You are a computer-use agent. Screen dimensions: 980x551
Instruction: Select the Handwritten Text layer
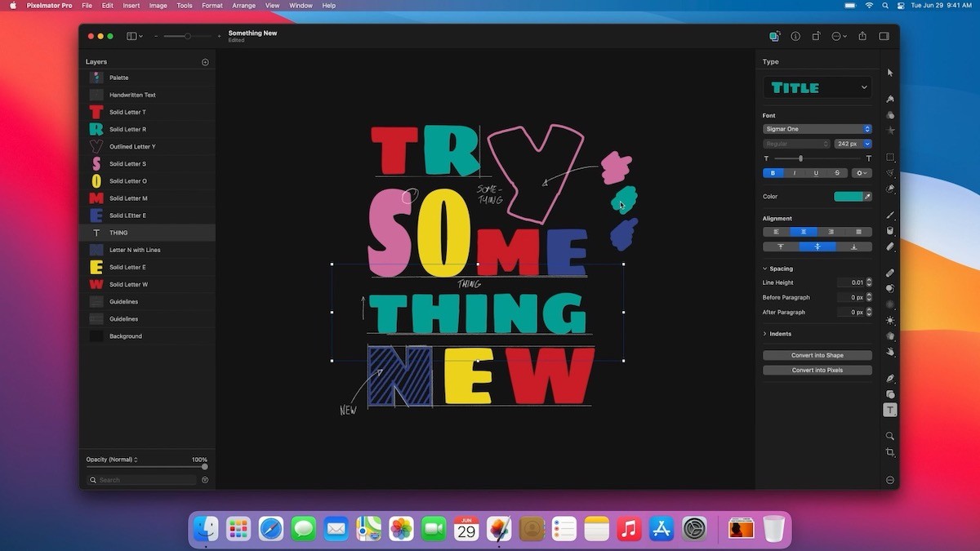coord(147,95)
